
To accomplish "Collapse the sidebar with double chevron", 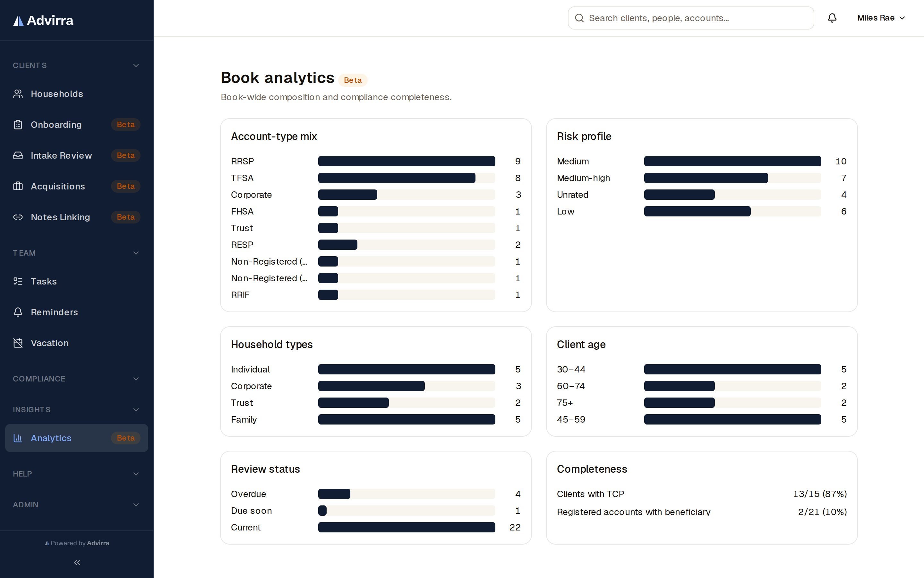I will [77, 562].
